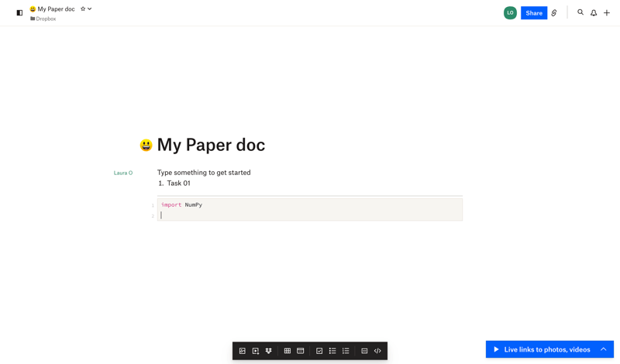Viewport: 620px width, 364px height.
Task: Insert a code block
Action: coord(377,351)
